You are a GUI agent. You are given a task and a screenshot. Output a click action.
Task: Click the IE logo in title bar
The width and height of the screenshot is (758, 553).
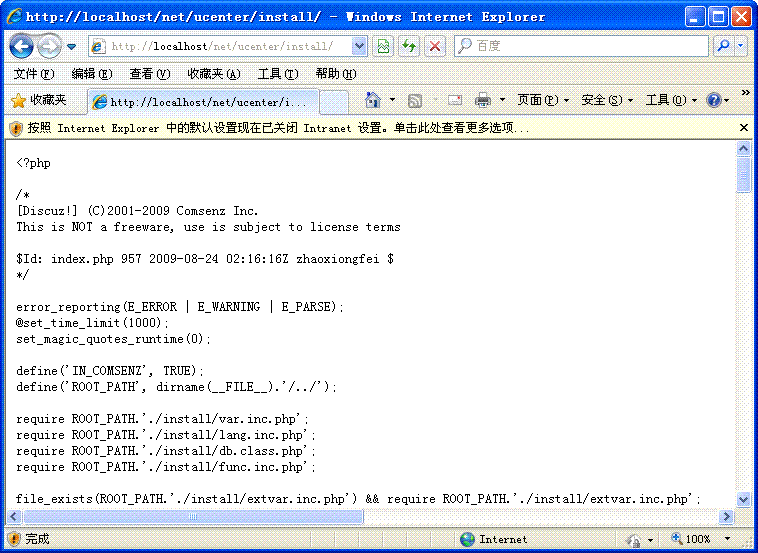[x=14, y=16]
